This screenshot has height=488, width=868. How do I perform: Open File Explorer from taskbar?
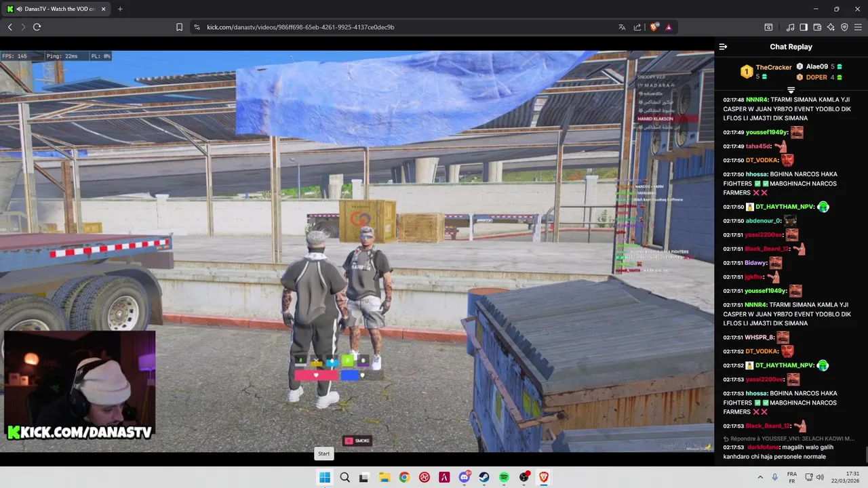tap(384, 477)
